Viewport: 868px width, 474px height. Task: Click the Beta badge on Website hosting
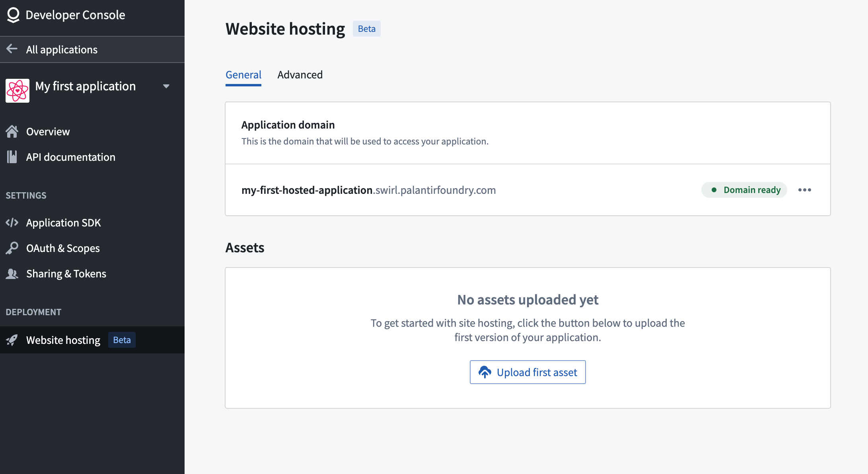click(121, 340)
